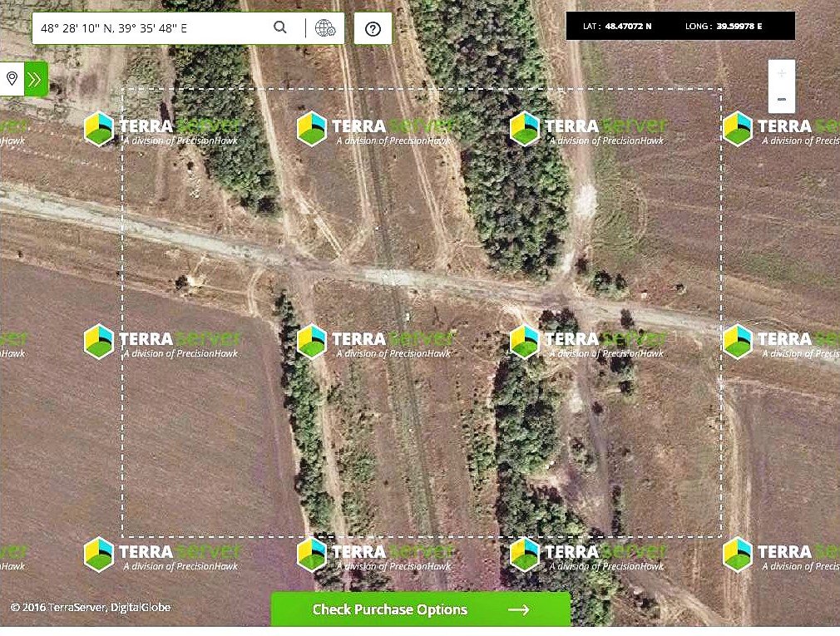Click the LONG 39.59978 E readout
Viewport: 840px width, 636px height.
point(724,27)
